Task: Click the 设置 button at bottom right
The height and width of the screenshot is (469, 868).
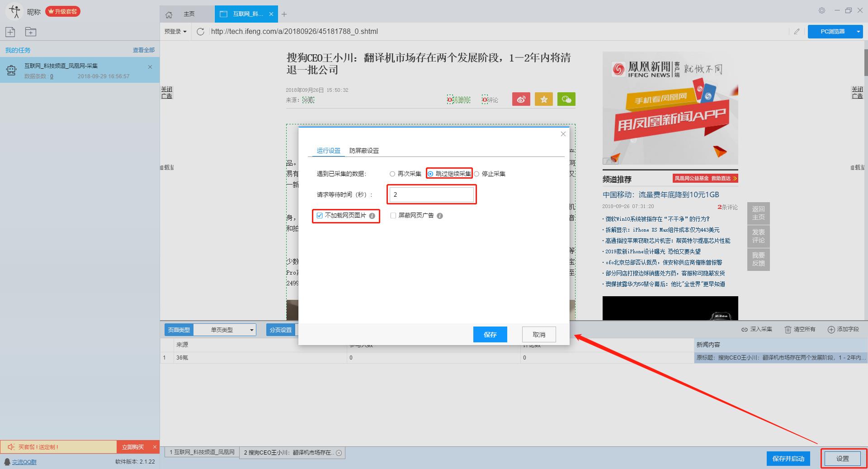Action: tap(843, 459)
